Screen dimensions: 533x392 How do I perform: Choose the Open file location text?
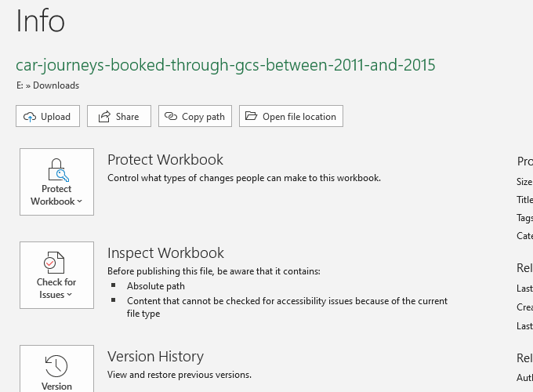(299, 117)
